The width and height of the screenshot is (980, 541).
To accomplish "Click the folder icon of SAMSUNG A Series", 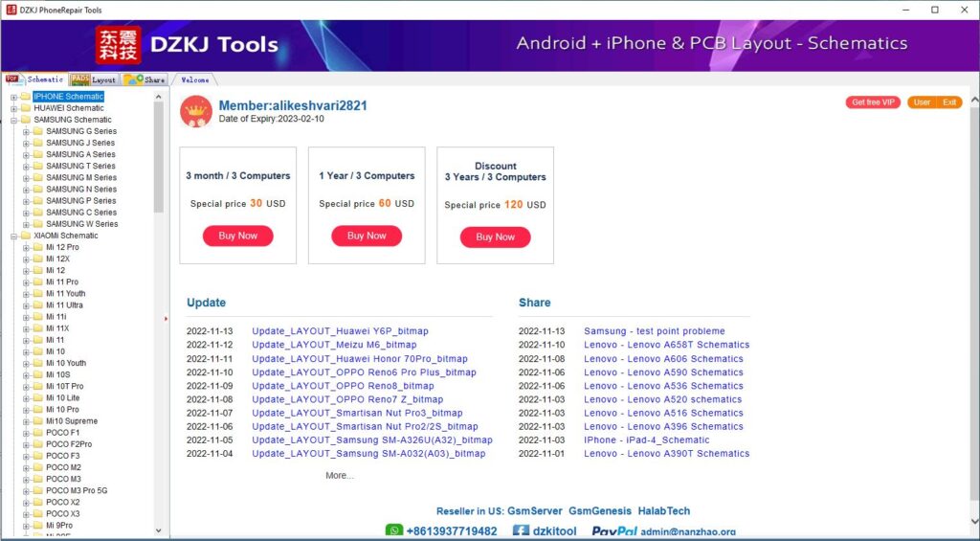I will pyautogui.click(x=37, y=154).
